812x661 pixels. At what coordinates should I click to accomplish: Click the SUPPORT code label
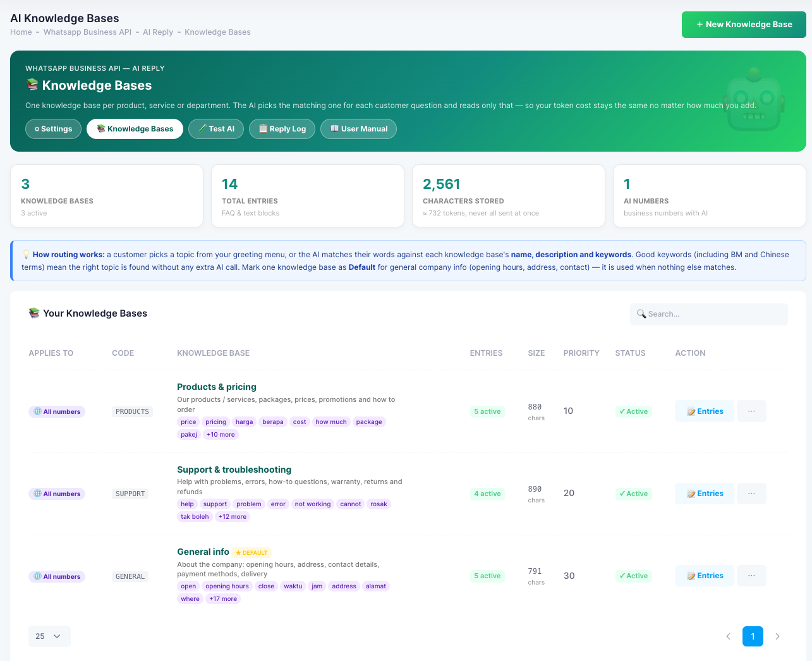(130, 494)
